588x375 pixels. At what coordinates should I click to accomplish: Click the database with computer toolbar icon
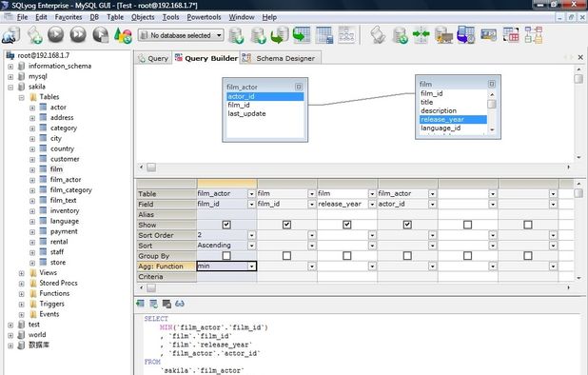point(443,35)
